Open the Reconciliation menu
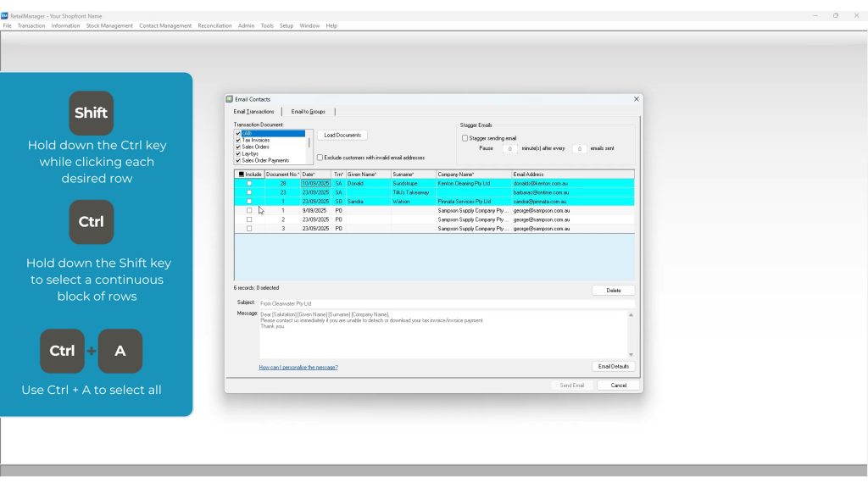Screen dimensions: 868x488 [x=214, y=25]
